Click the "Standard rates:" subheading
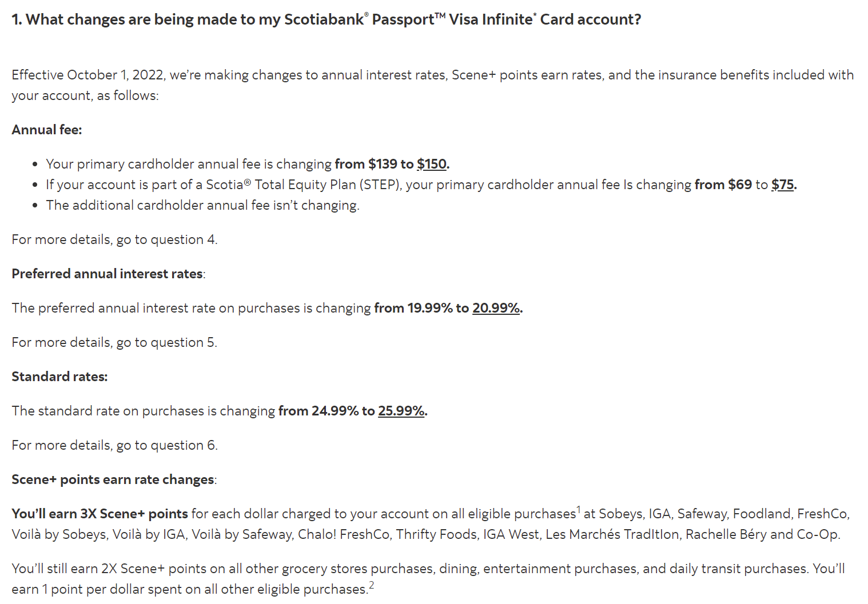868x604 pixels. click(59, 377)
